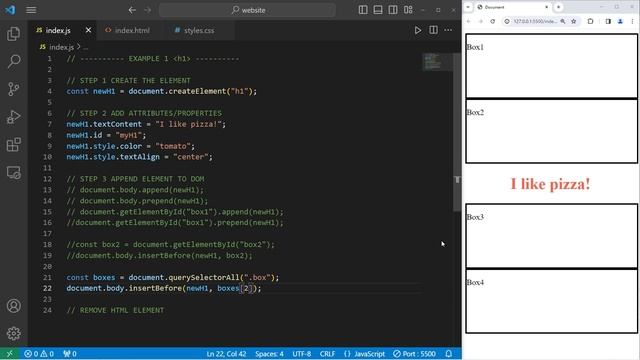This screenshot has height=360, width=640.
Task: Split the editor to the right
Action: coord(433,30)
